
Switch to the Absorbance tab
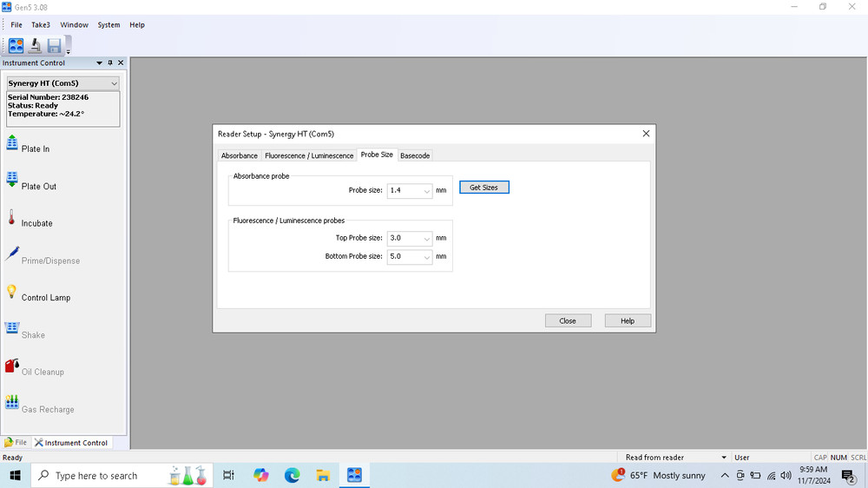tap(239, 155)
